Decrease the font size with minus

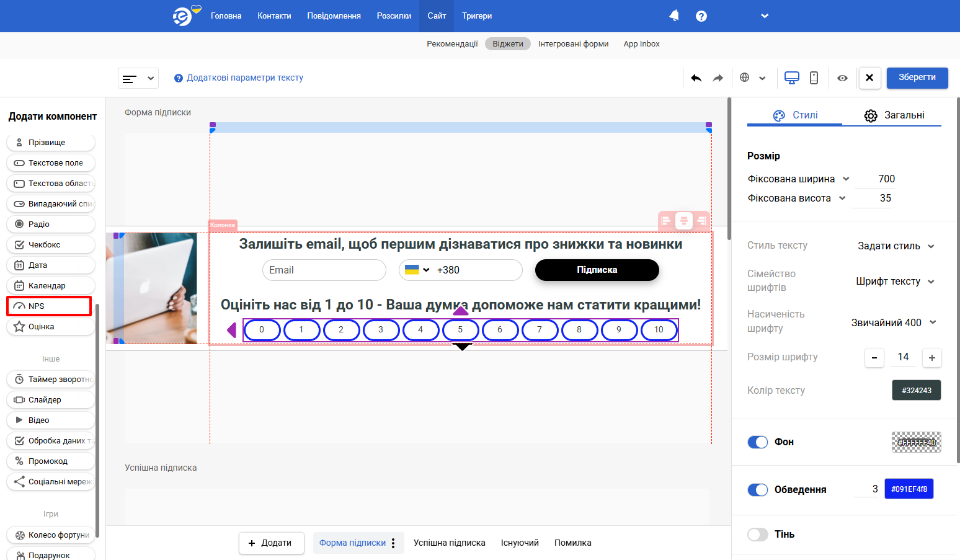pos(874,358)
